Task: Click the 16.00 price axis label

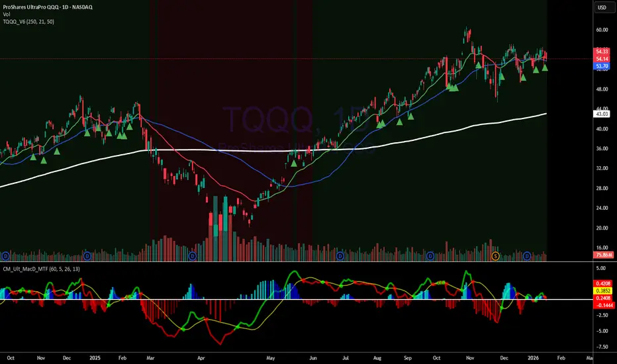Action: [x=602, y=248]
